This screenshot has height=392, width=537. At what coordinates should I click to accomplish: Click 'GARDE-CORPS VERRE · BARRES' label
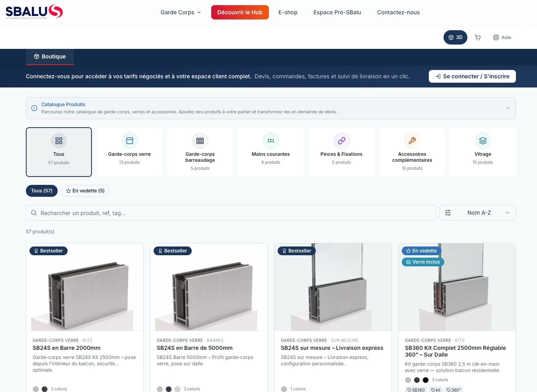tap(190, 340)
